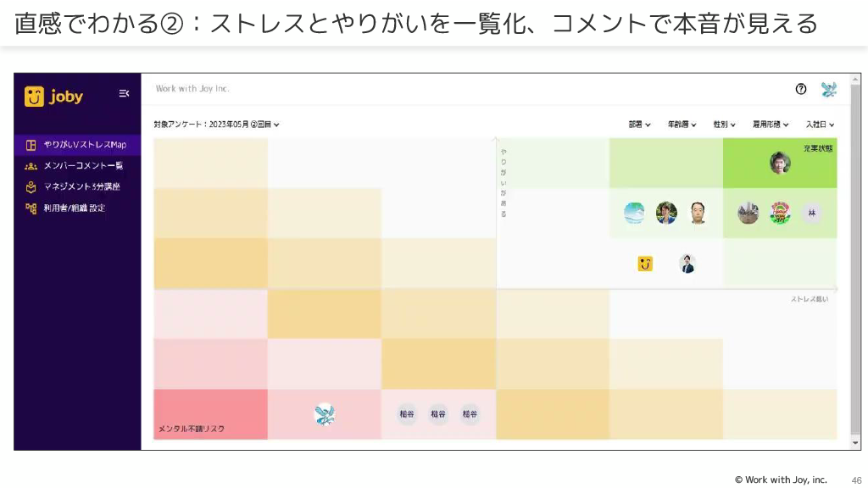This screenshot has width=868, height=488.
Task: Click the やりがい/ストレスMap layout icon
Action: 31,145
